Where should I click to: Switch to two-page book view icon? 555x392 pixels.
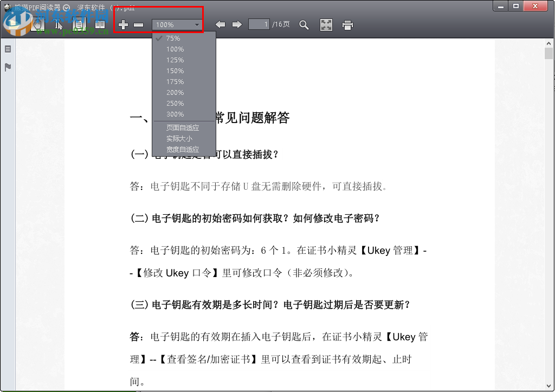coord(100,24)
